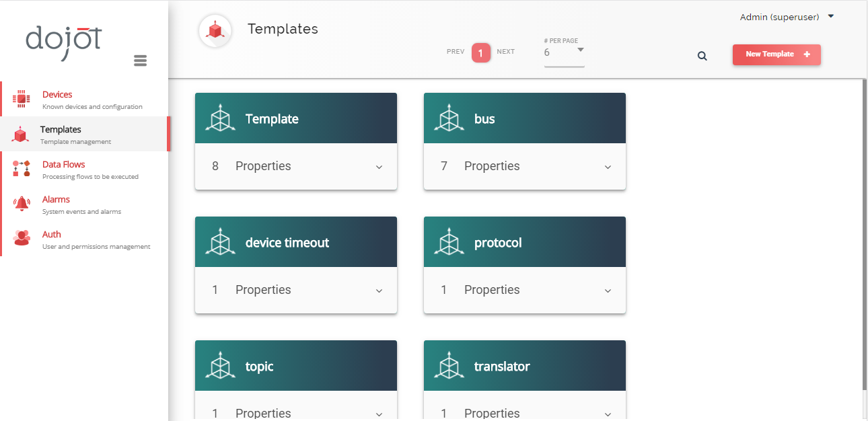Click the cube icon on the translator card
Screen dimensions: 868x421
pyautogui.click(x=448, y=365)
